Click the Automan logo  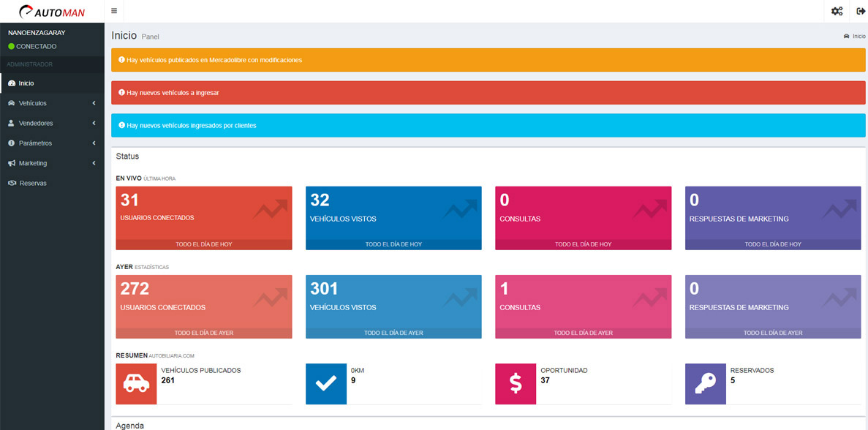51,11
